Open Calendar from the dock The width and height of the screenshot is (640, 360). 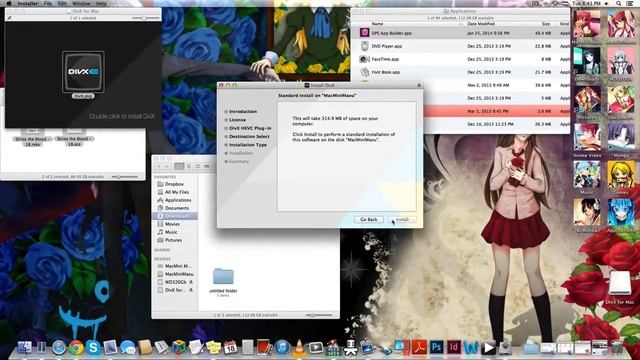230,347
